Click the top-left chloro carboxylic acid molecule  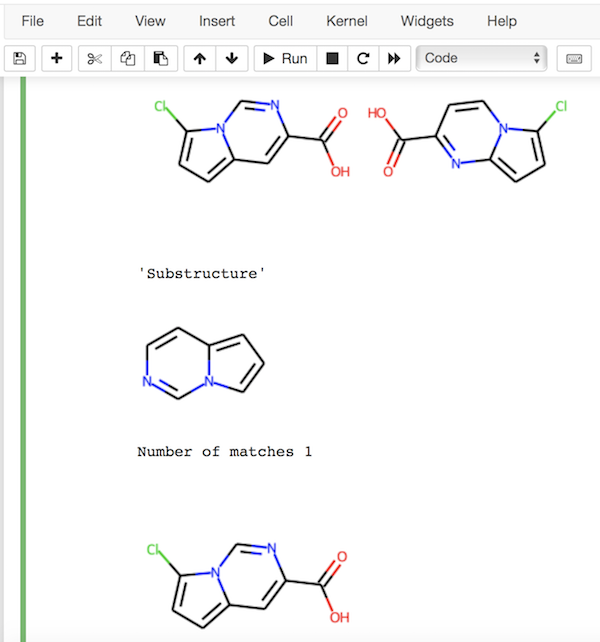pos(252,140)
